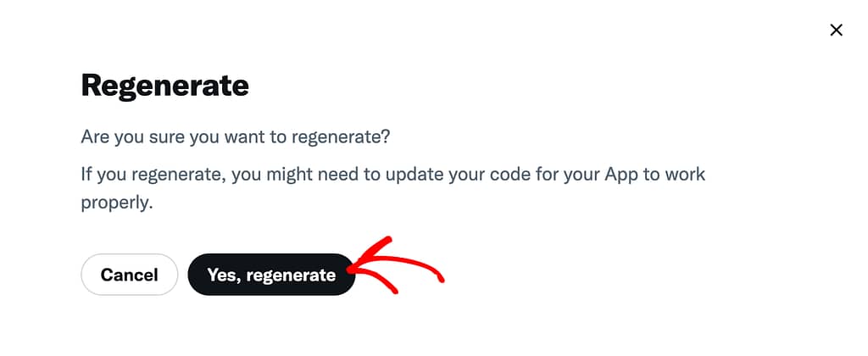This screenshot has width=868, height=356.
Task: Click the Cancel button
Action: (x=130, y=275)
